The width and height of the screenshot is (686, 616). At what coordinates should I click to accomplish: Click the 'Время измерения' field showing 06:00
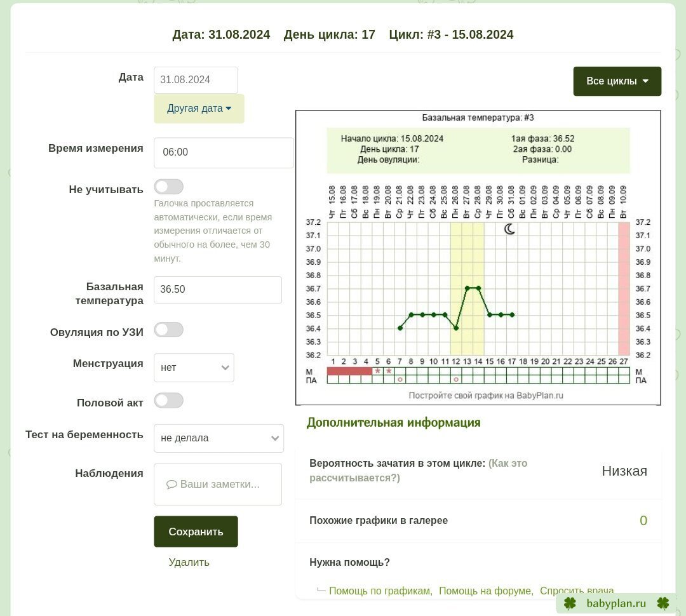coord(224,152)
